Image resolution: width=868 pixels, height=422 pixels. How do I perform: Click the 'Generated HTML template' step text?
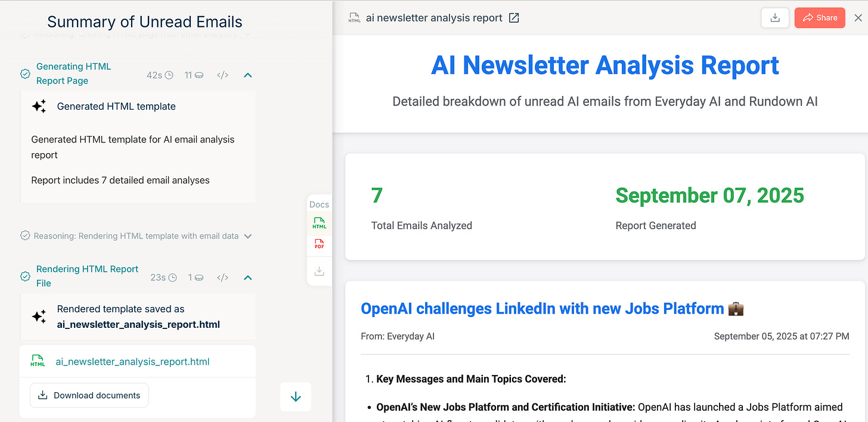pyautogui.click(x=116, y=107)
